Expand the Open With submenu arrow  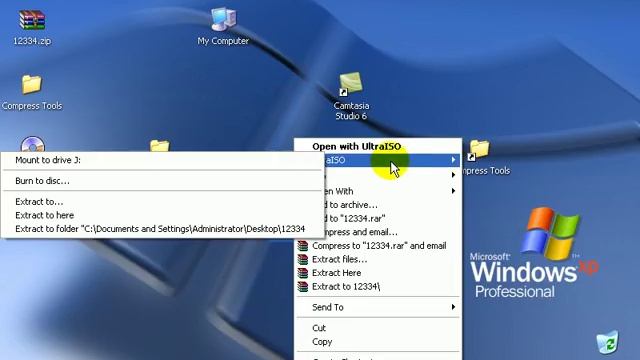[x=453, y=191]
